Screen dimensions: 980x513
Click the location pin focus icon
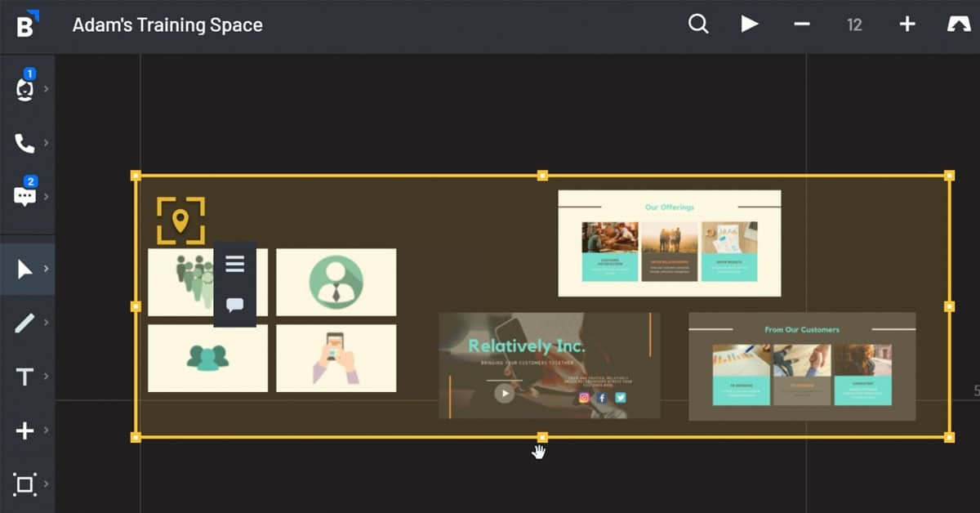click(180, 221)
